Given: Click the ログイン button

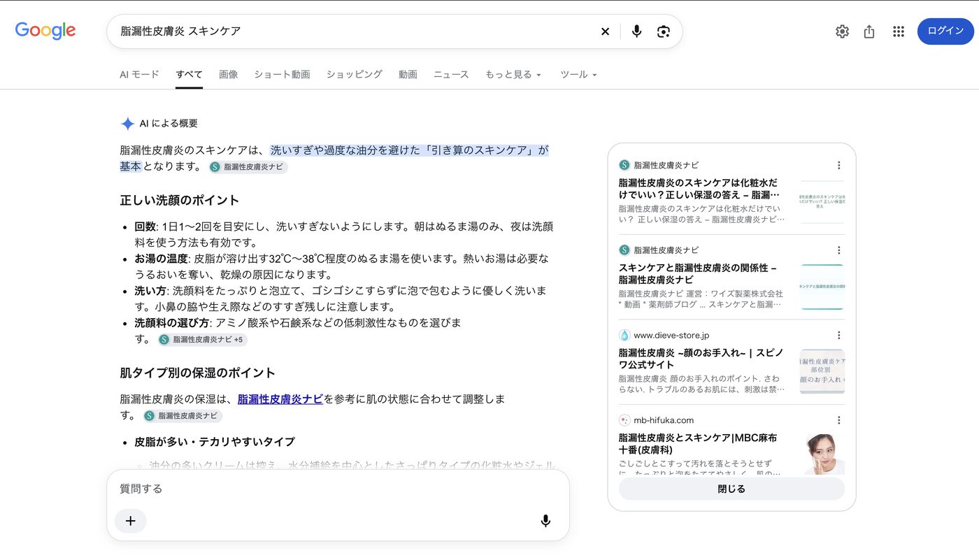Looking at the screenshot, I should point(945,31).
